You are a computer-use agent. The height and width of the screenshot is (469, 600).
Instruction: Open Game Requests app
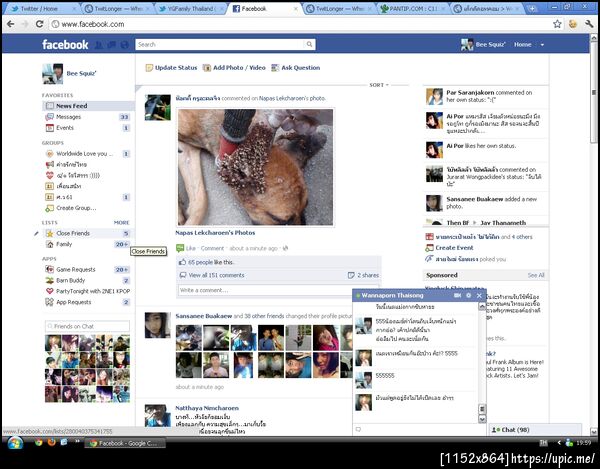88,269
